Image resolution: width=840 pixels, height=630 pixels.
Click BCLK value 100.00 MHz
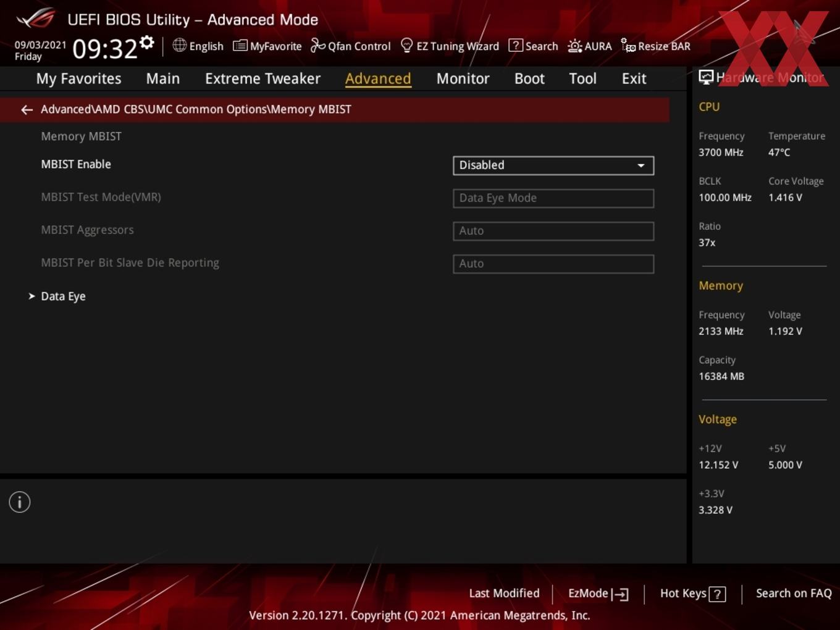coord(725,198)
